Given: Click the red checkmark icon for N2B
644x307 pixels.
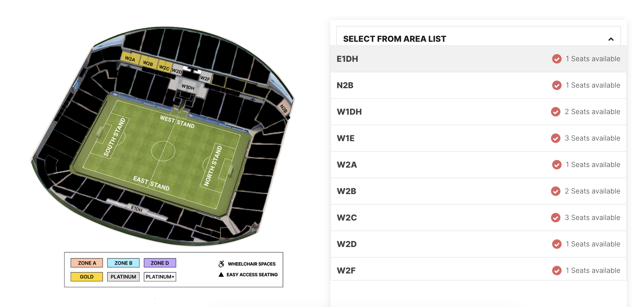Looking at the screenshot, I should click(x=557, y=85).
